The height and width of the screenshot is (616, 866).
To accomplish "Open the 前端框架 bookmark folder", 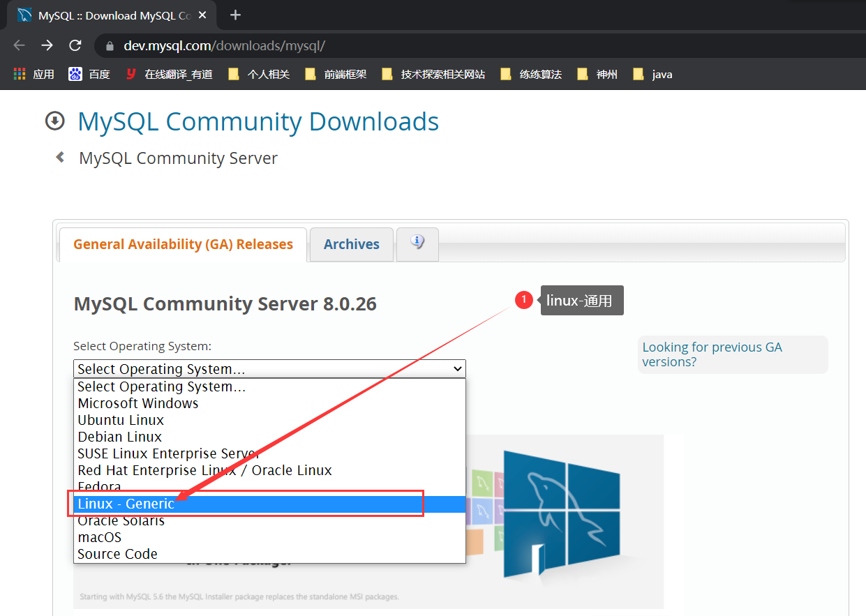I will point(336,74).
